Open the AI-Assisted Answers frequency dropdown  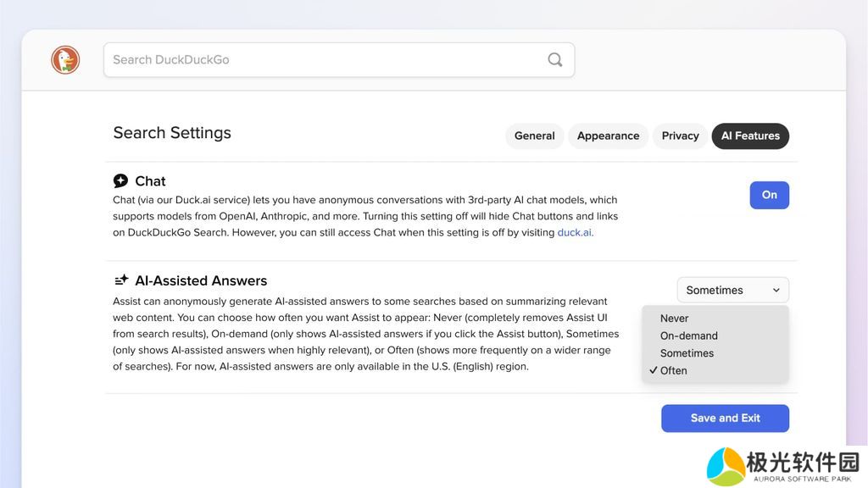click(732, 290)
